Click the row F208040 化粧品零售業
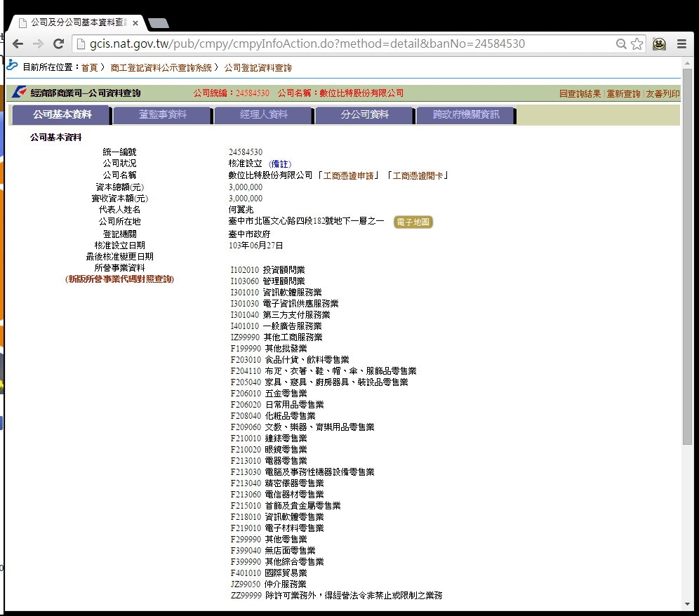This screenshot has height=616, width=699. click(x=273, y=416)
